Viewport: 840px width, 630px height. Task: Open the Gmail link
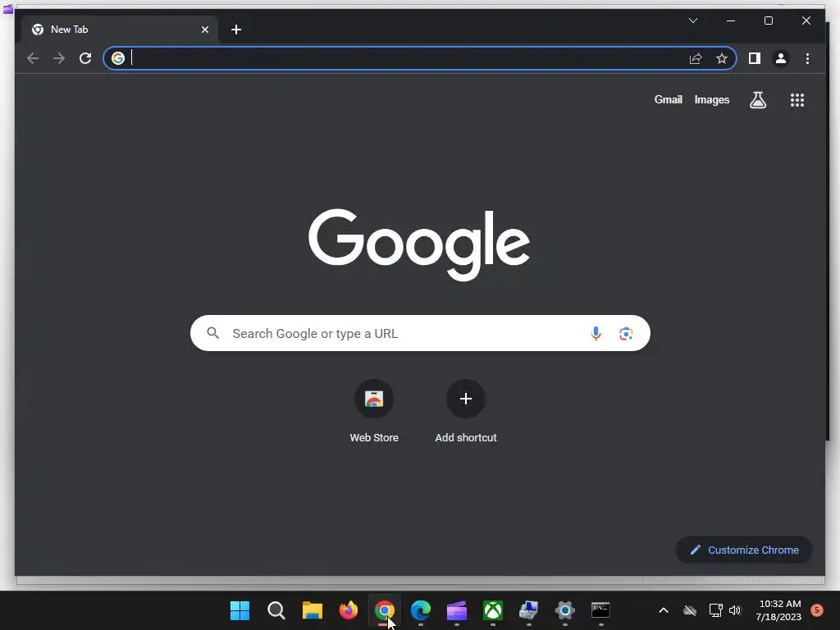click(x=668, y=99)
